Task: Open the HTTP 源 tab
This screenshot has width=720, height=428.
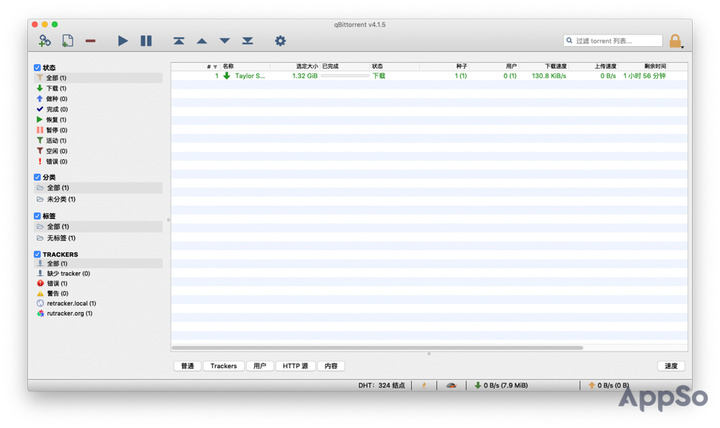Action: [295, 366]
